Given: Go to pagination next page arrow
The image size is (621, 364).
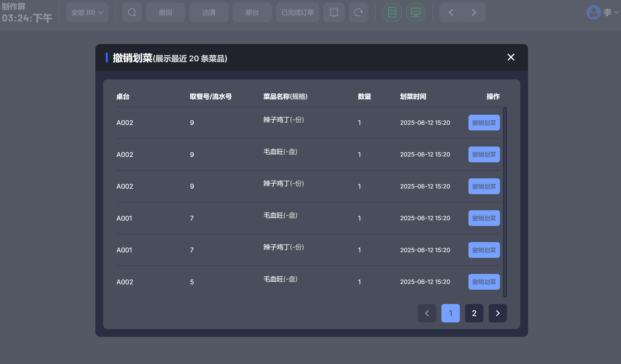Looking at the screenshot, I should click(498, 313).
